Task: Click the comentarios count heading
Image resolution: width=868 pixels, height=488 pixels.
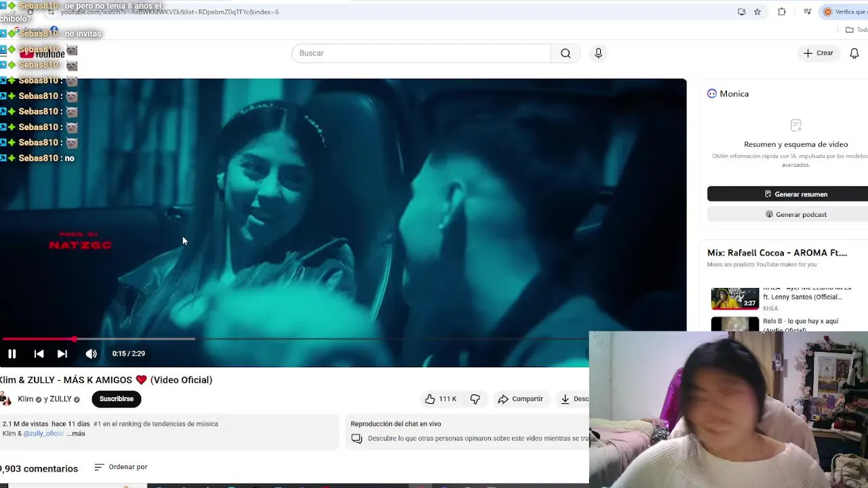Action: tap(39, 468)
